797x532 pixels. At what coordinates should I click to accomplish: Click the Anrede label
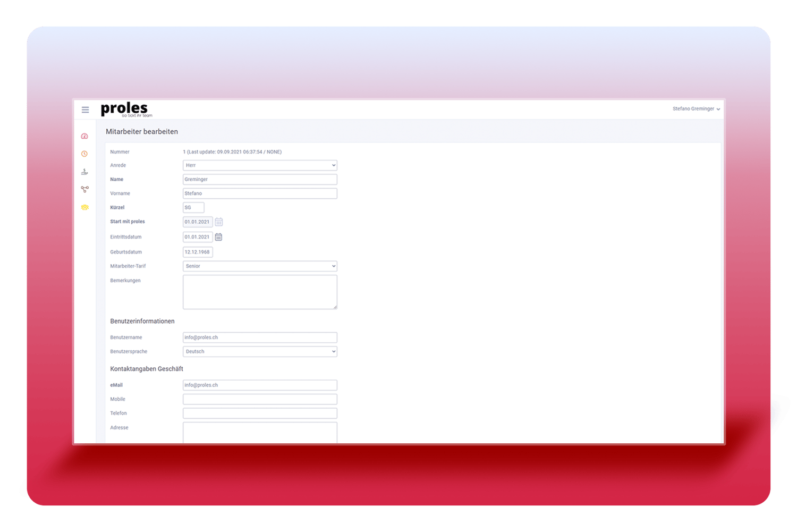pos(118,165)
